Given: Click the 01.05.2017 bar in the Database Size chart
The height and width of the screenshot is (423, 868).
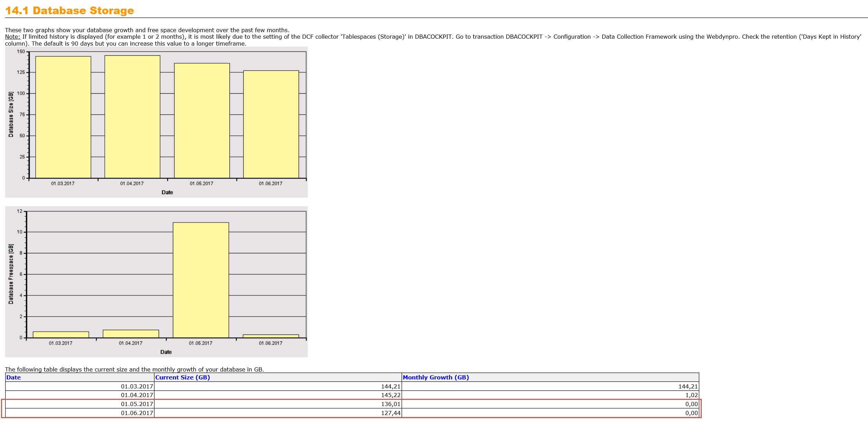Looking at the screenshot, I should 202,121.
